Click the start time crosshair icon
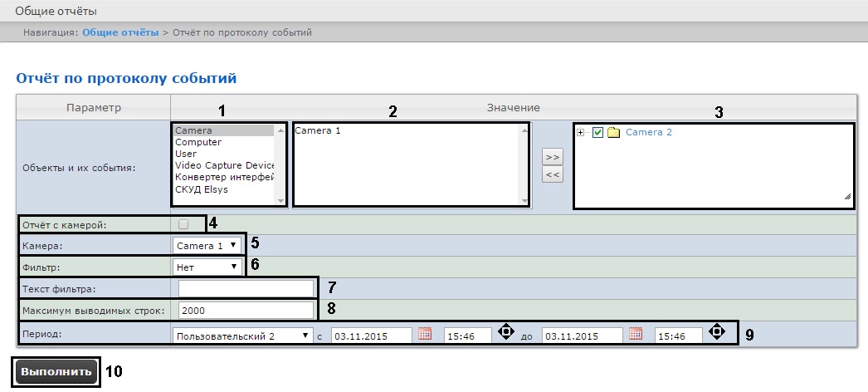This screenshot has height=392, width=868. point(505,333)
